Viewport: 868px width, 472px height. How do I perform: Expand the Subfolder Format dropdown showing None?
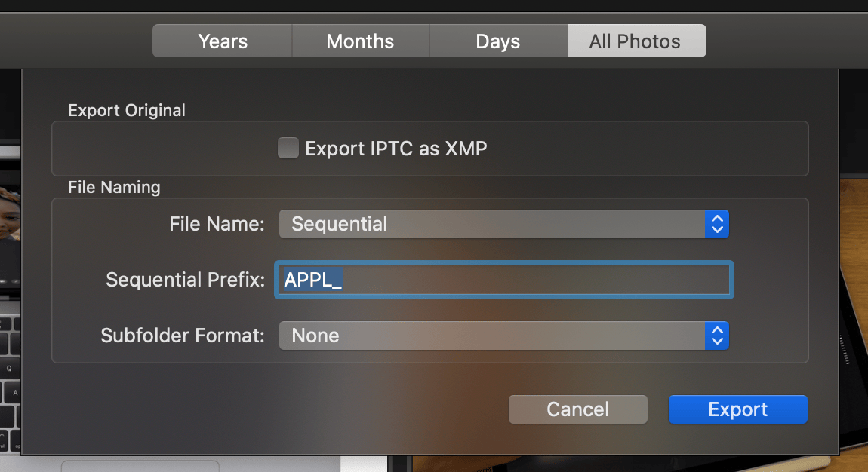point(491,336)
